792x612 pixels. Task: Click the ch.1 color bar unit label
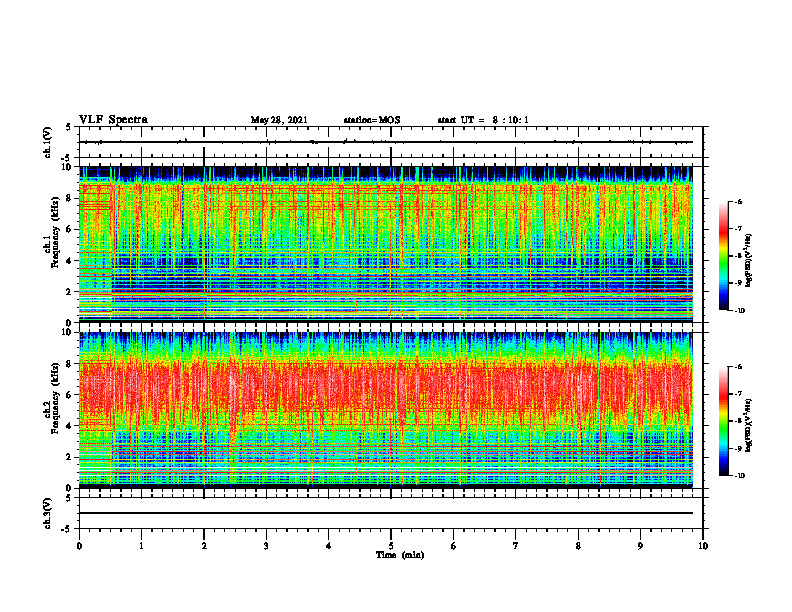(749, 261)
